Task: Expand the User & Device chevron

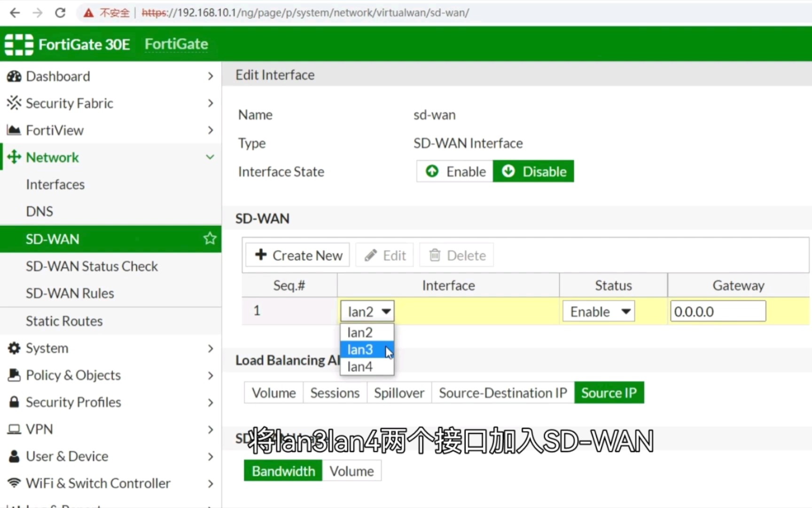Action: click(x=210, y=456)
